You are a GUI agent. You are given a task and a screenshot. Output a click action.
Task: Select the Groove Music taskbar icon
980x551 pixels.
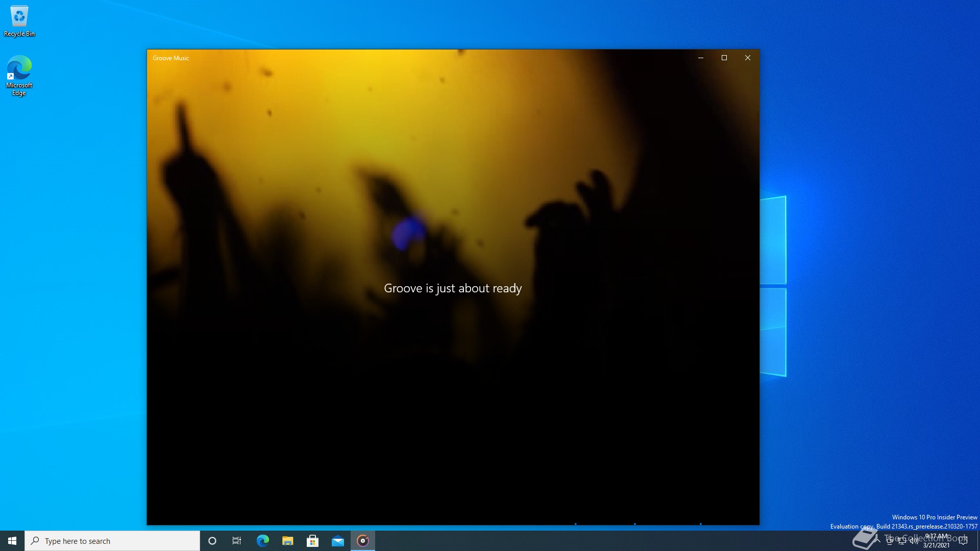point(363,541)
